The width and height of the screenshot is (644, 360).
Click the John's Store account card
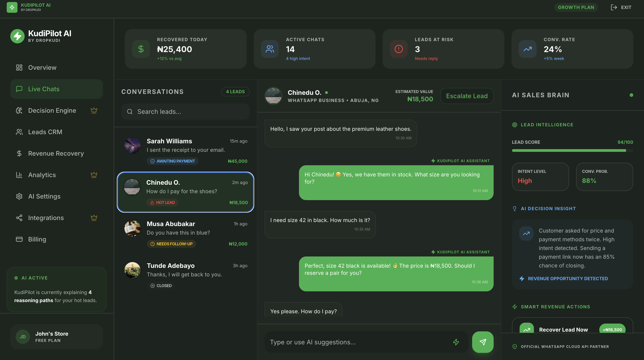56,337
